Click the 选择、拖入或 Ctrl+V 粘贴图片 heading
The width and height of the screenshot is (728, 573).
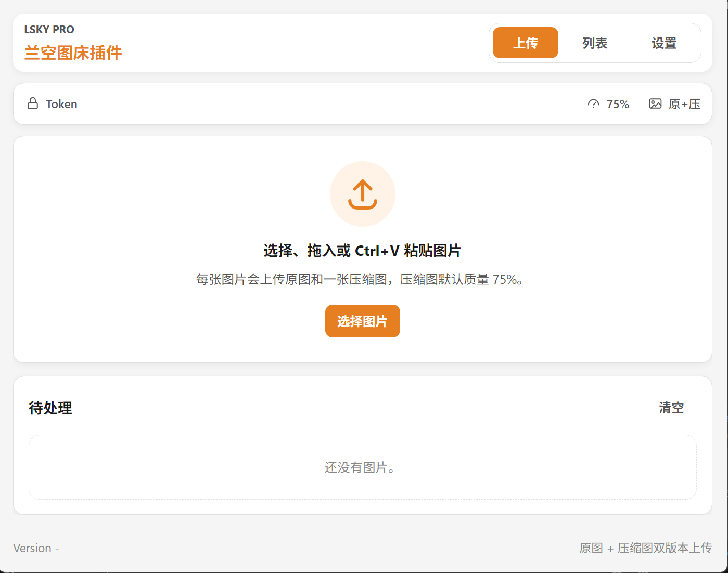click(363, 251)
